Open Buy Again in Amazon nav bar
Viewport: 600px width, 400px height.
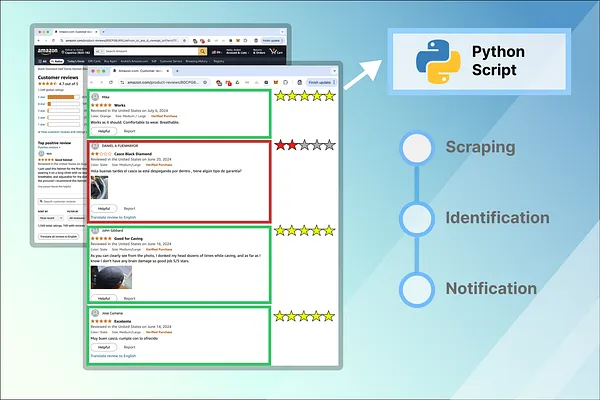pyautogui.click(x=111, y=61)
